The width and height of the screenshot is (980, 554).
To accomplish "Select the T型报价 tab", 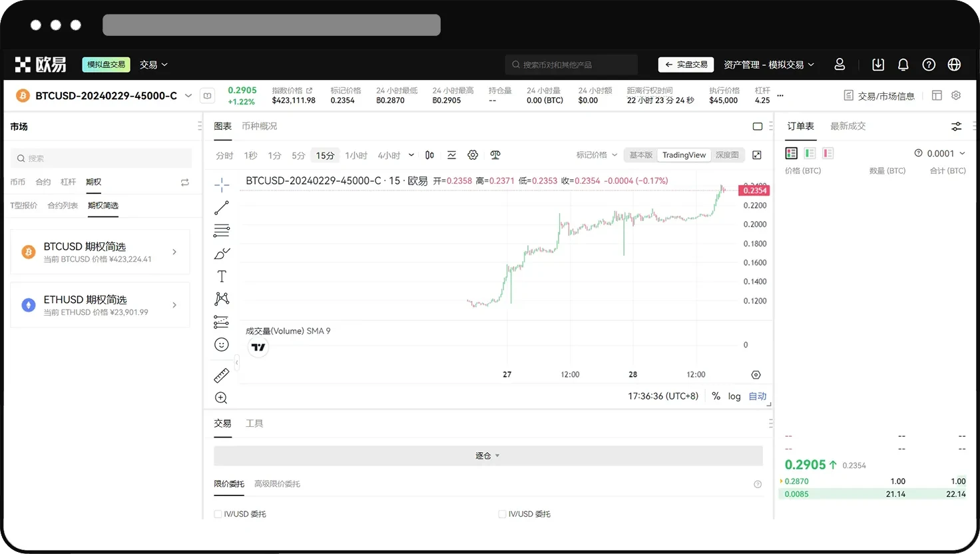I will pyautogui.click(x=23, y=206).
